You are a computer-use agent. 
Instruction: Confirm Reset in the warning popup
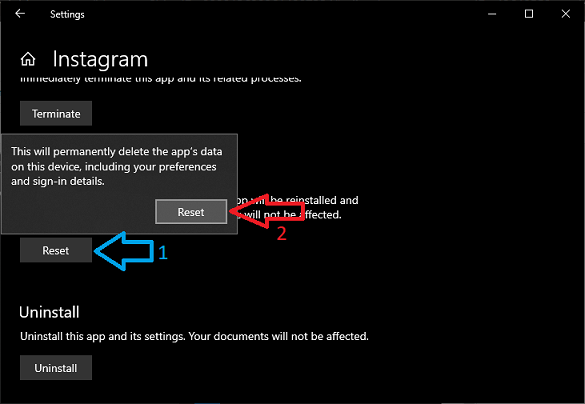[x=191, y=212]
